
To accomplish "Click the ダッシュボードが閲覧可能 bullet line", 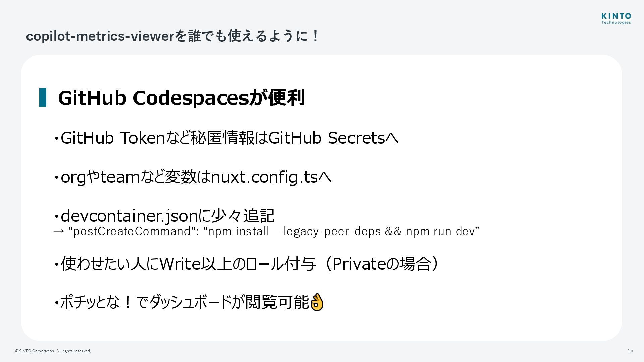I will pyautogui.click(x=189, y=302).
